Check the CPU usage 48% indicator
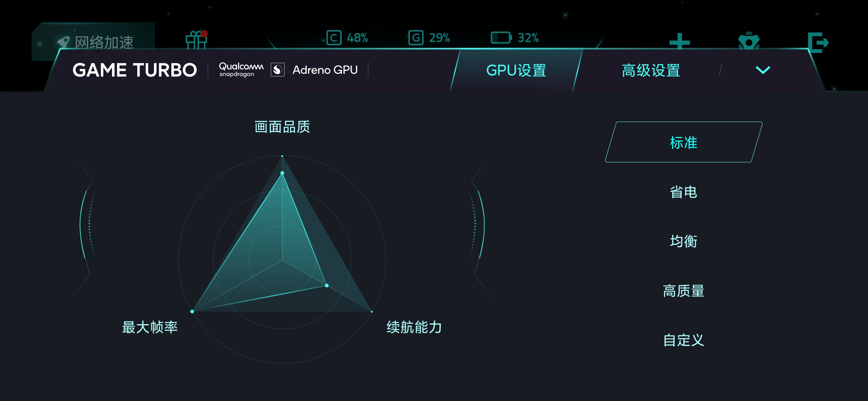 coord(347,38)
